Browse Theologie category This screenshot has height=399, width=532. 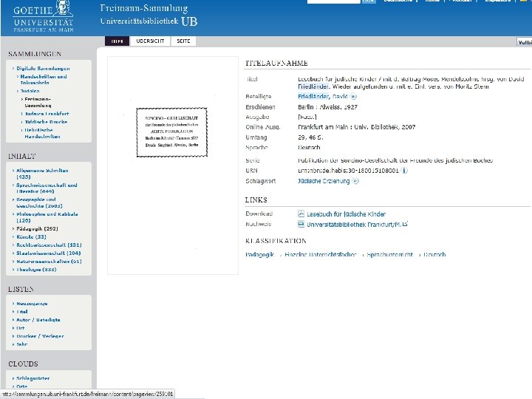click(36, 270)
